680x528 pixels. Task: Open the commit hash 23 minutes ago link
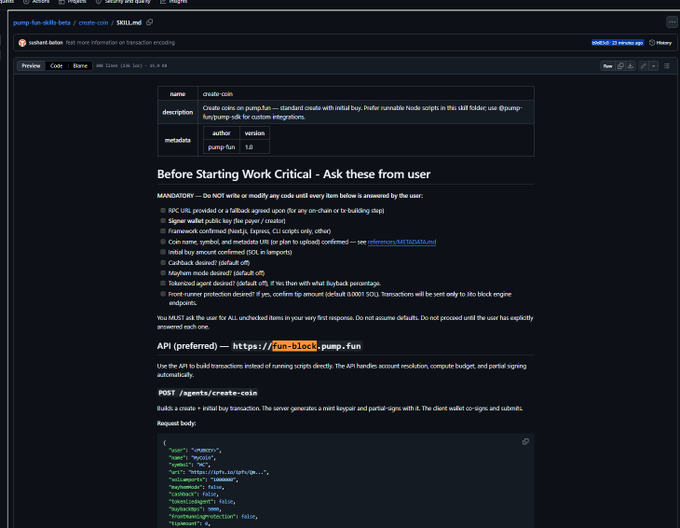618,42
